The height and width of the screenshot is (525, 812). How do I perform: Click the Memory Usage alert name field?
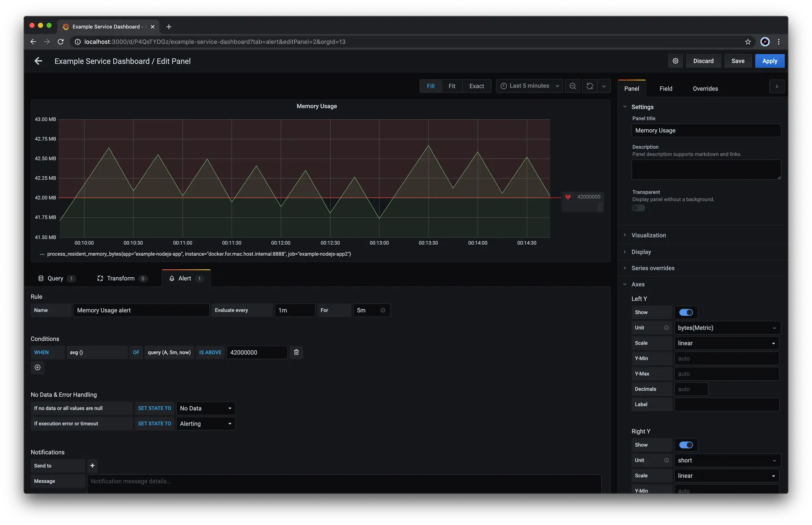tap(141, 310)
